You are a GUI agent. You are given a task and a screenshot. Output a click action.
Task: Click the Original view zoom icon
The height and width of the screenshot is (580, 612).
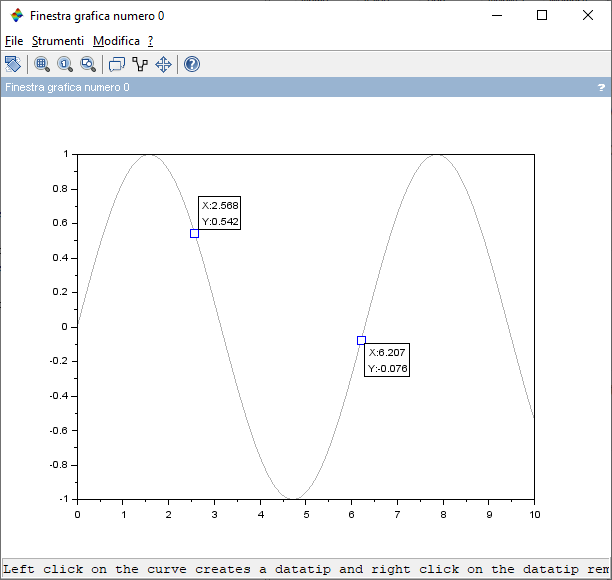[65, 64]
